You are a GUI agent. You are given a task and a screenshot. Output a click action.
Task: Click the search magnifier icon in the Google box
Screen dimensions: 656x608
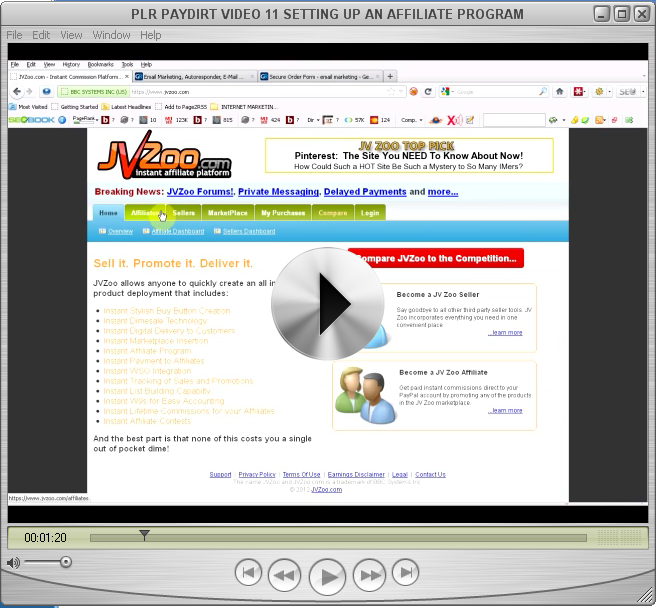point(543,91)
